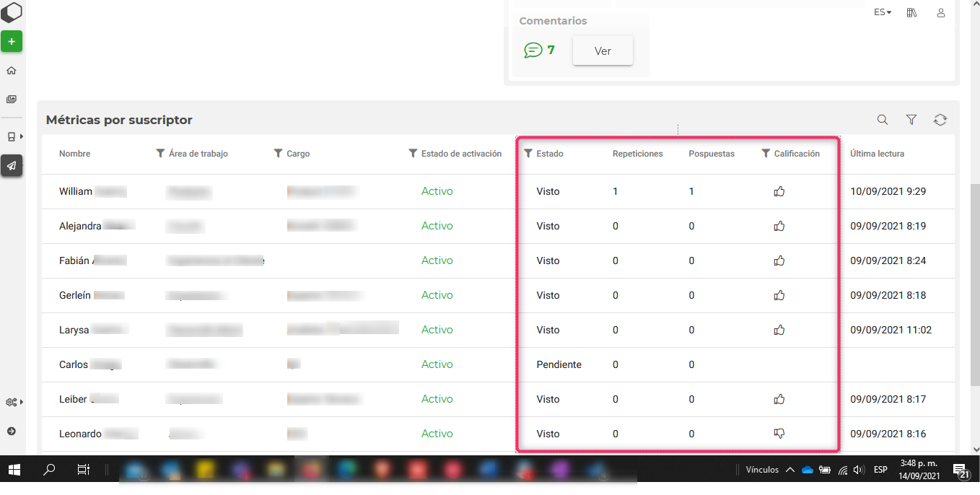Click thumbs up rating in William's row
980x495 pixels.
coord(779,191)
